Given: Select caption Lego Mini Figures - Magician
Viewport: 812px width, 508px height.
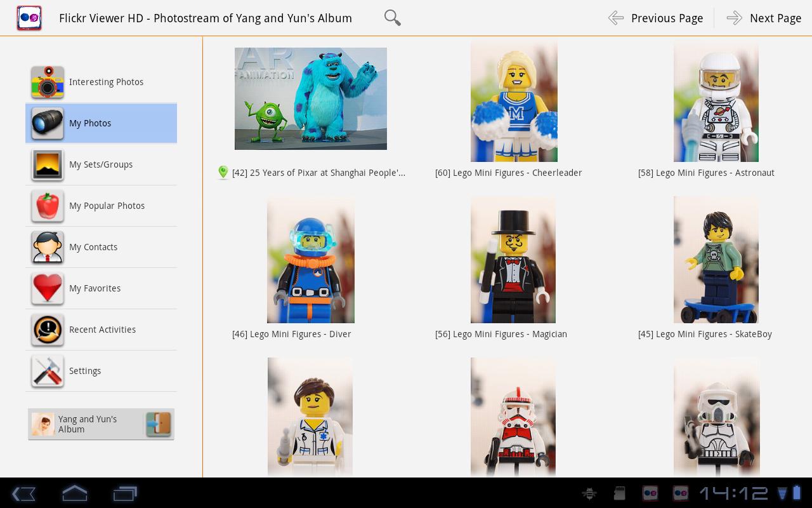Looking at the screenshot, I should click(x=501, y=334).
